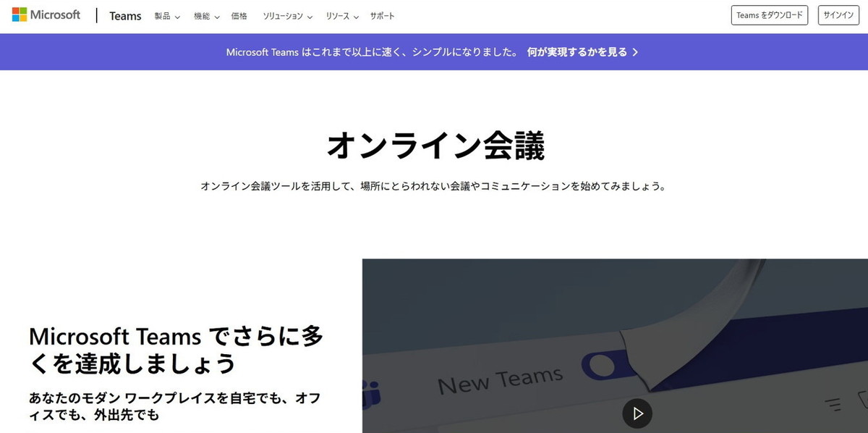Click the Microsoft logo

point(46,15)
